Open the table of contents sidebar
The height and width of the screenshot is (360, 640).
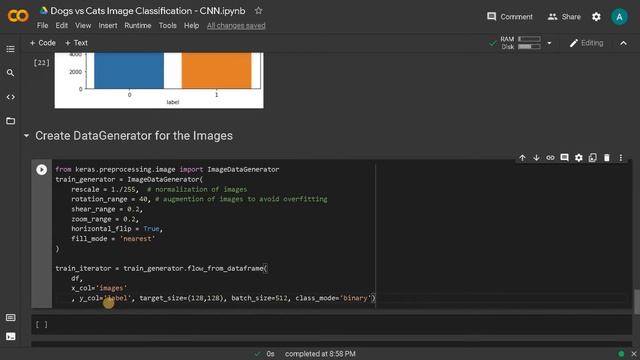point(11,49)
